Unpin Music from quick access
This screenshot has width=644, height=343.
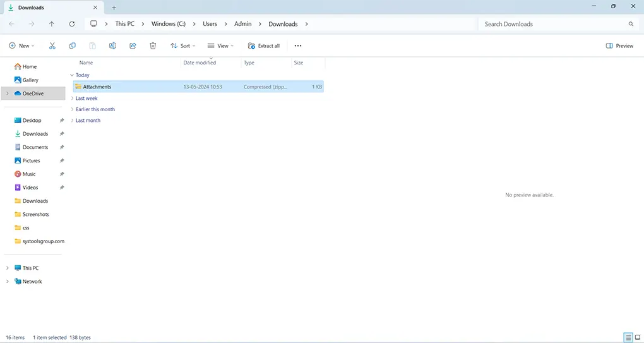click(x=62, y=174)
